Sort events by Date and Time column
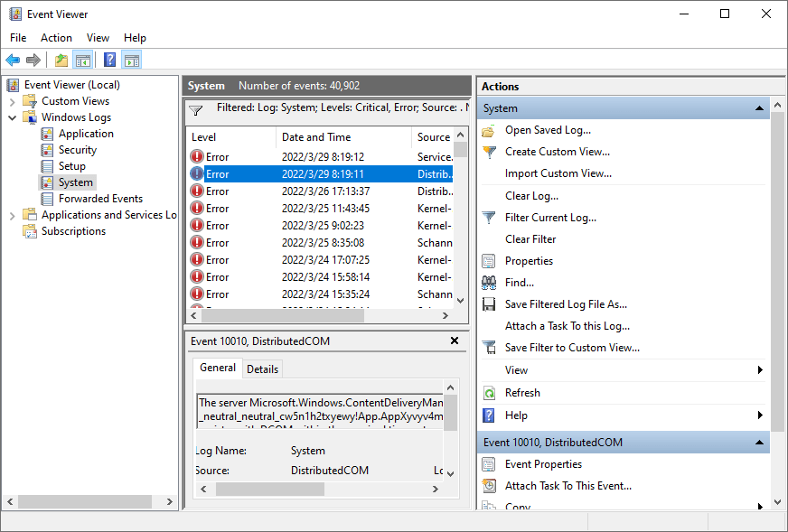The image size is (788, 532). pos(316,137)
